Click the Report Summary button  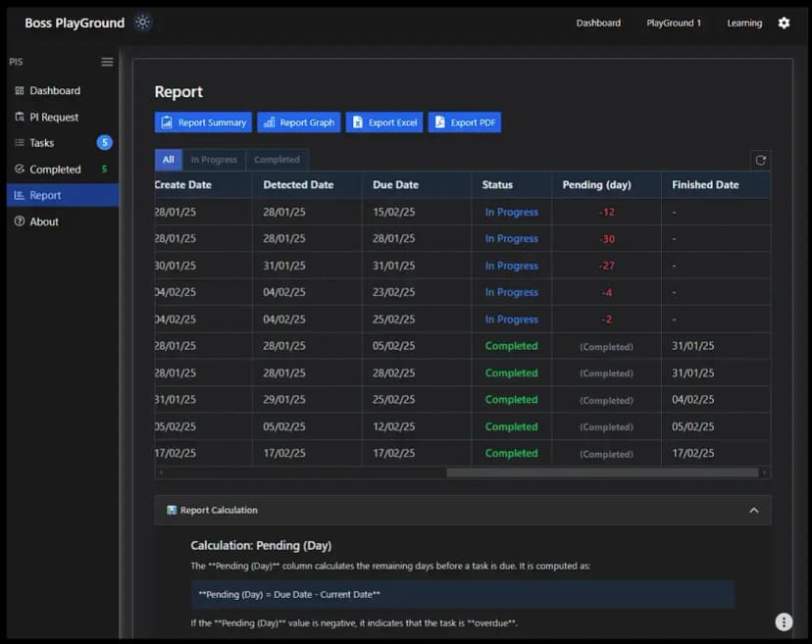203,123
